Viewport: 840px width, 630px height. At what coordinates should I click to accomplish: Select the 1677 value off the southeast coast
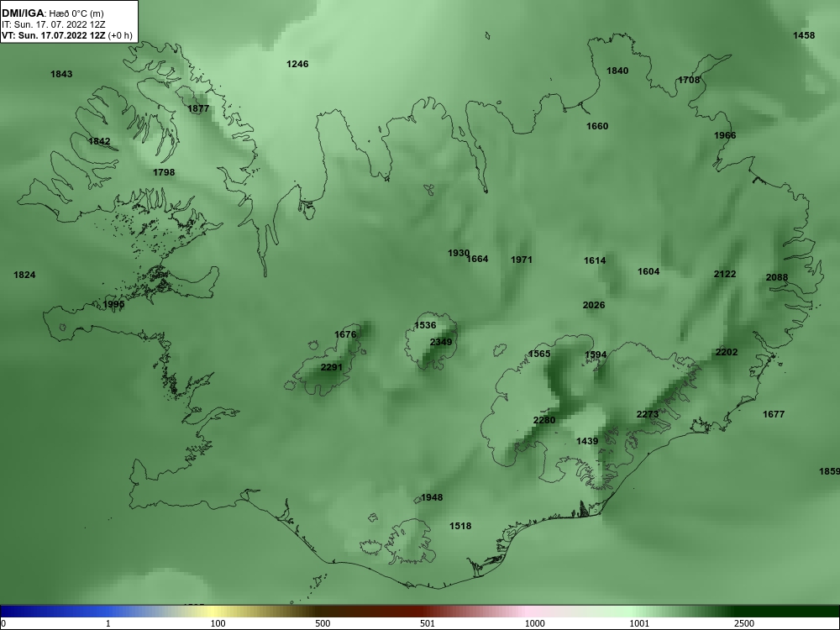pyautogui.click(x=774, y=414)
